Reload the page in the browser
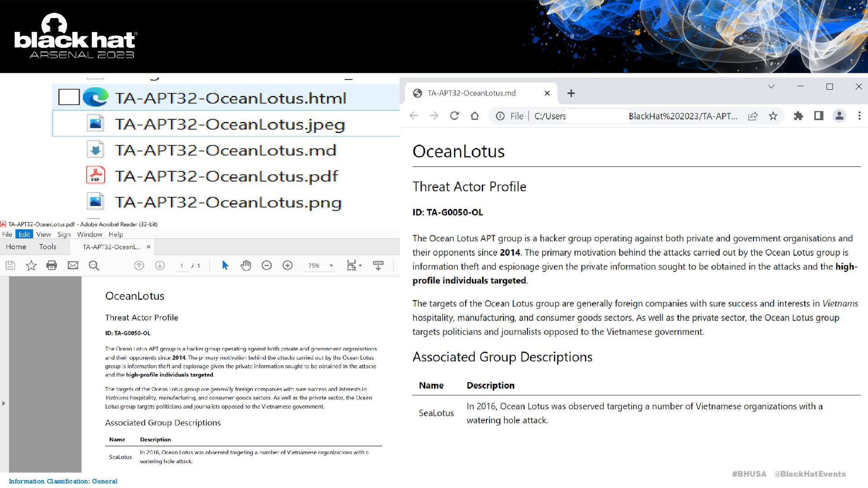The width and height of the screenshot is (868, 488). (454, 116)
